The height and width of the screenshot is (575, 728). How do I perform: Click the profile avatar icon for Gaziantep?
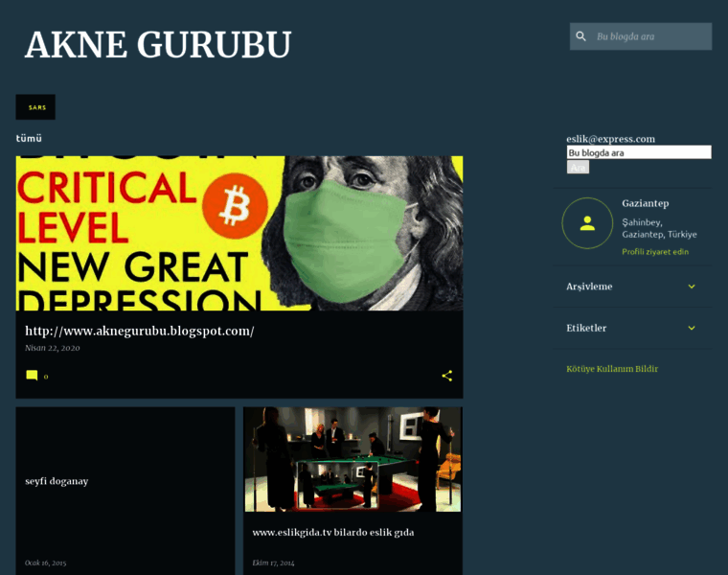[587, 223]
